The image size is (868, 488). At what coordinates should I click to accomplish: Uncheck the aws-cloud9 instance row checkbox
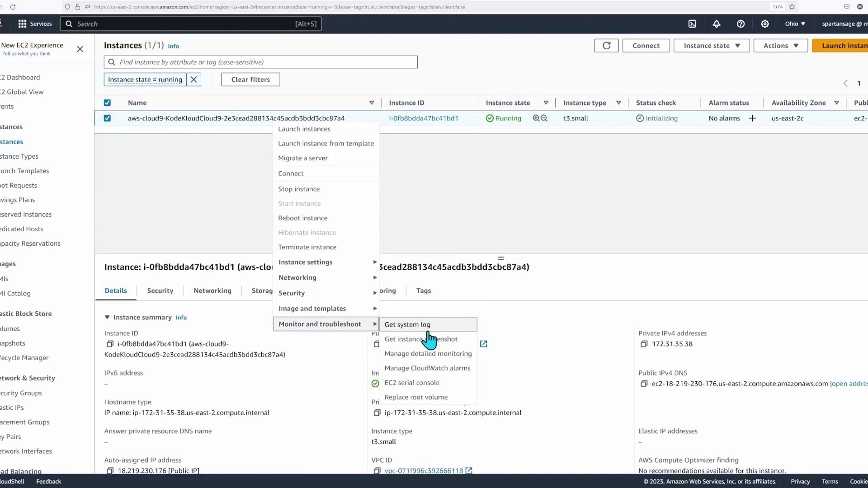click(x=107, y=118)
